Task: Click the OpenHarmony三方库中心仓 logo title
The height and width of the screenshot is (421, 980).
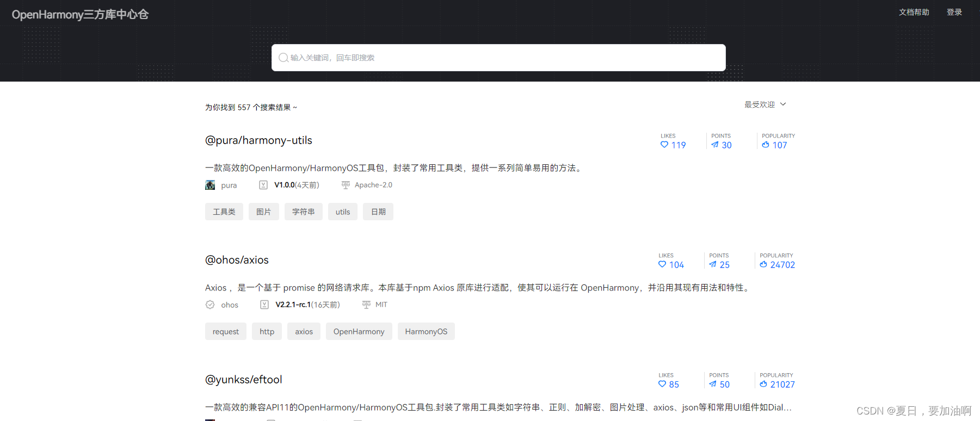Action: (x=80, y=15)
